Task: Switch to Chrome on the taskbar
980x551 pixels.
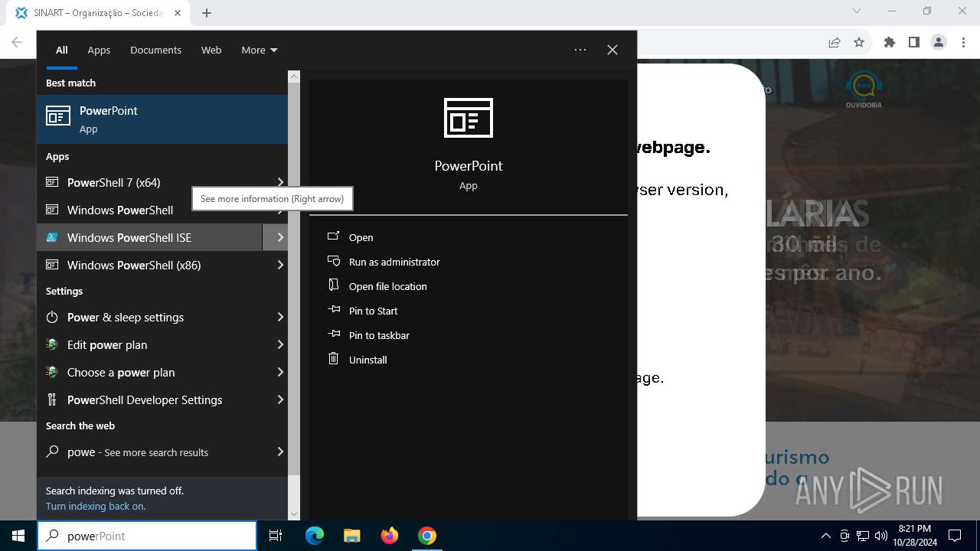Action: pyautogui.click(x=427, y=536)
